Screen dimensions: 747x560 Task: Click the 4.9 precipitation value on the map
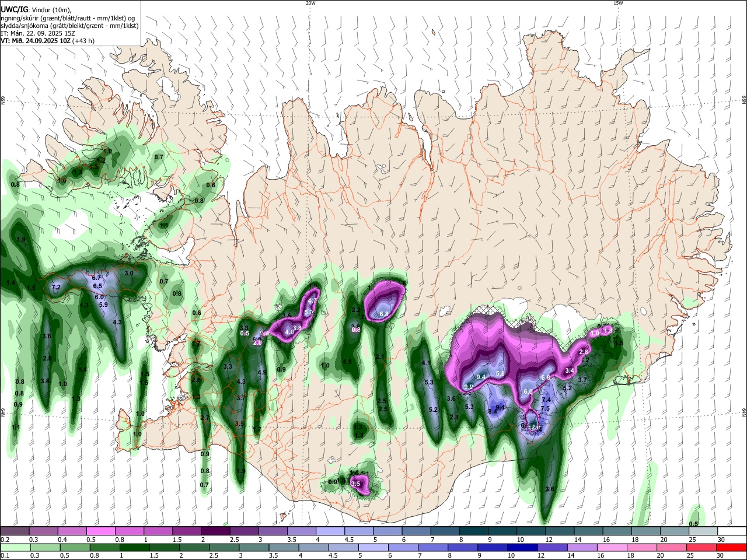(262, 372)
